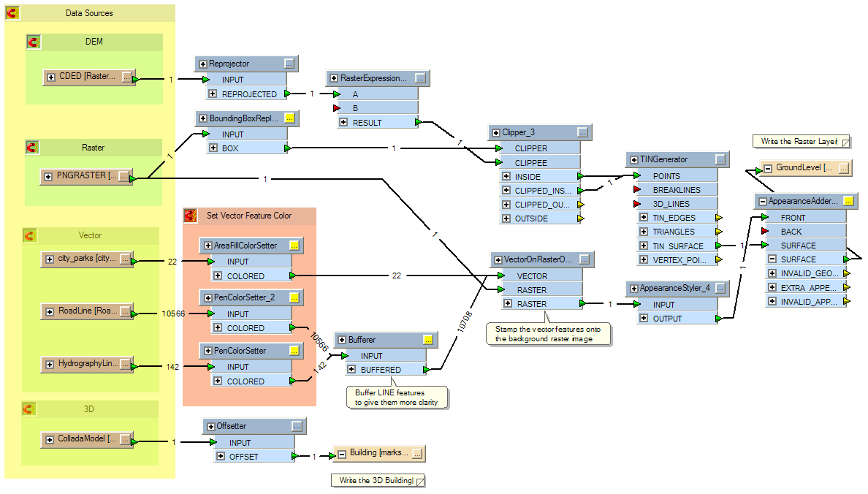Click the 3D bookmark icon
Viewport: 868px width, 494px height.
click(28, 408)
